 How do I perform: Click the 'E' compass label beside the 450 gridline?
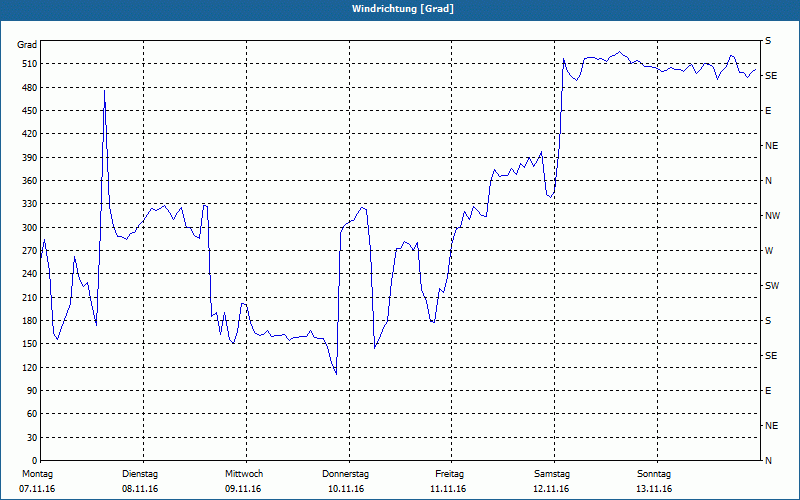768,111
